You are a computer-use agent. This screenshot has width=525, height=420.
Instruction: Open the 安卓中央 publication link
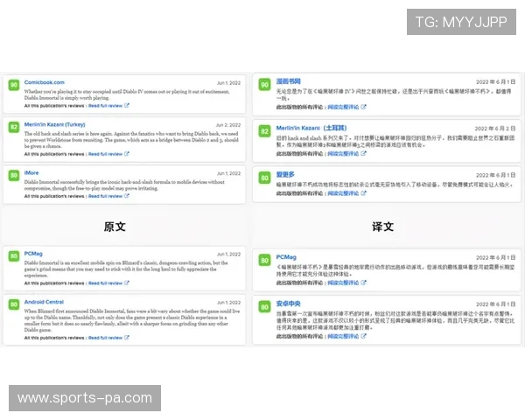288,304
